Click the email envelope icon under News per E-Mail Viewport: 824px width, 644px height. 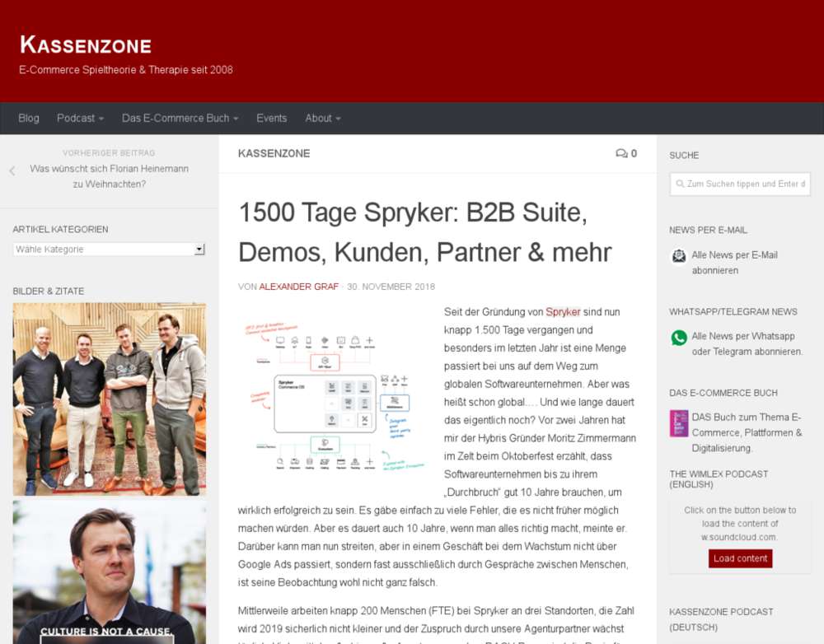coord(679,256)
